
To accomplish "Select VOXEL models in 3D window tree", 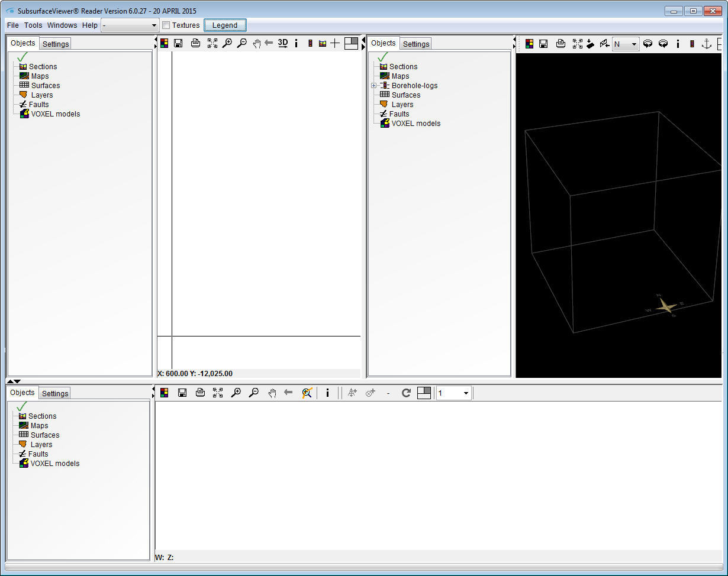I will (416, 124).
